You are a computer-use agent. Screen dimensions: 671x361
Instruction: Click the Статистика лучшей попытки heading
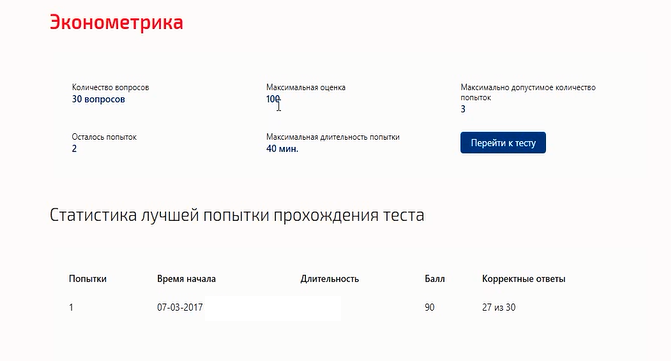237,215
